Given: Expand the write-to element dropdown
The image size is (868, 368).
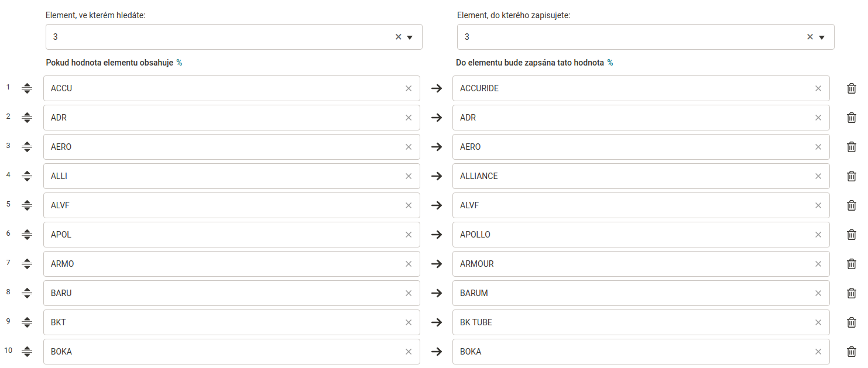Looking at the screenshot, I should tap(822, 37).
